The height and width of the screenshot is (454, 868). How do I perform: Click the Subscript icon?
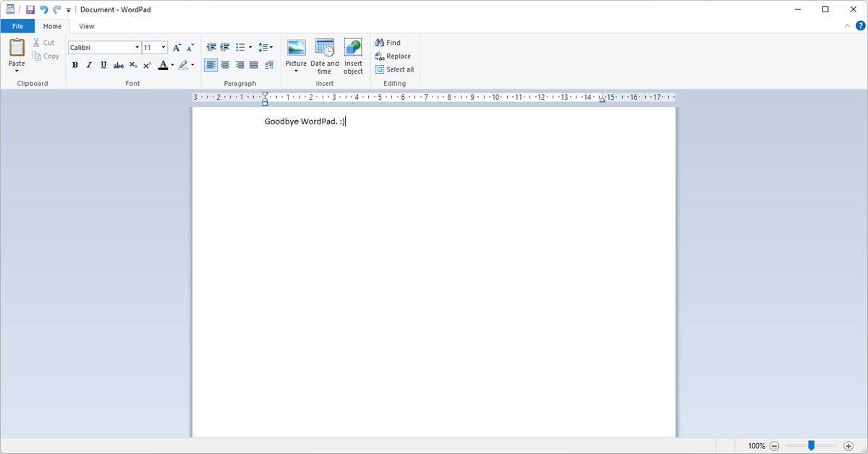pyautogui.click(x=133, y=65)
